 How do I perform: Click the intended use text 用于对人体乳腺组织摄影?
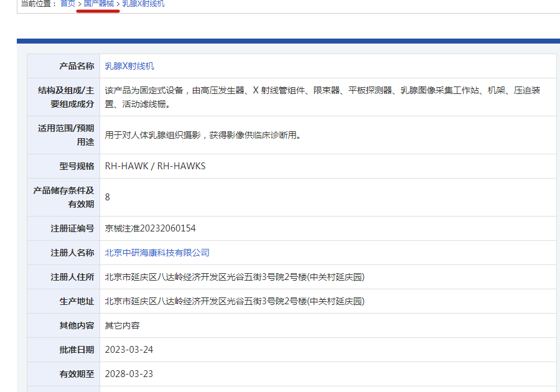203,135
